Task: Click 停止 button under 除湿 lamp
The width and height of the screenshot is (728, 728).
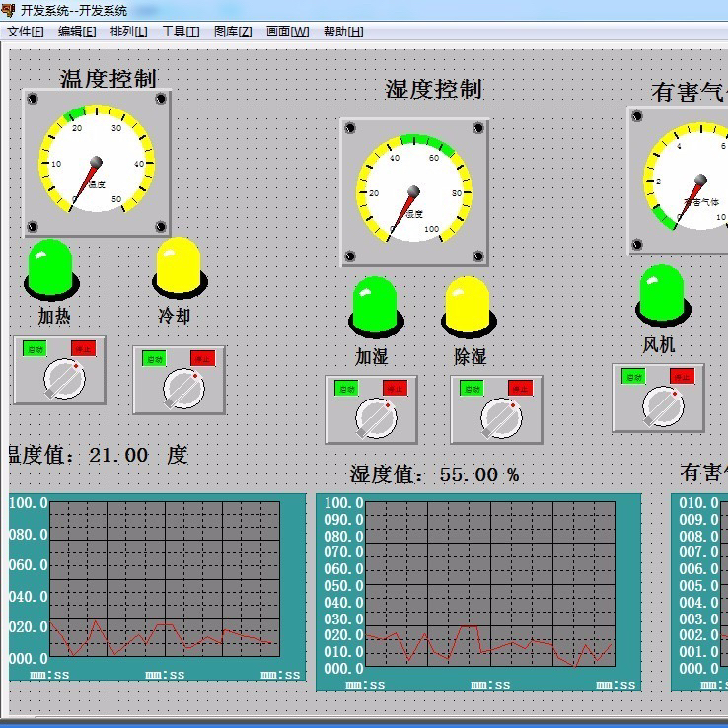Action: point(521,388)
